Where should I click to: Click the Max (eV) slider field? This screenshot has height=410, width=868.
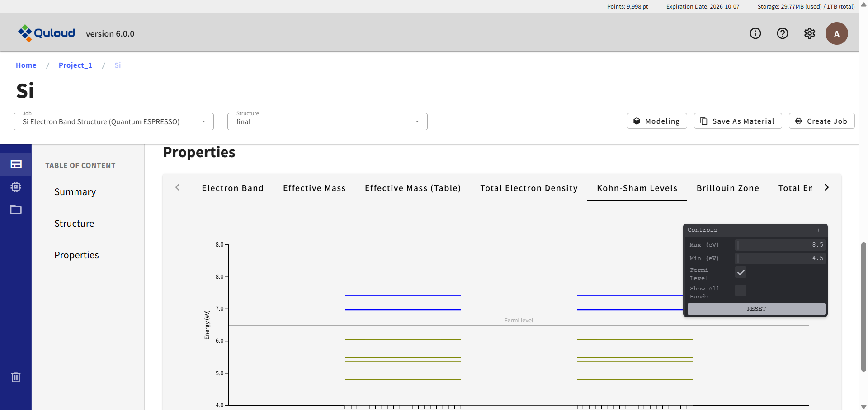click(x=780, y=245)
